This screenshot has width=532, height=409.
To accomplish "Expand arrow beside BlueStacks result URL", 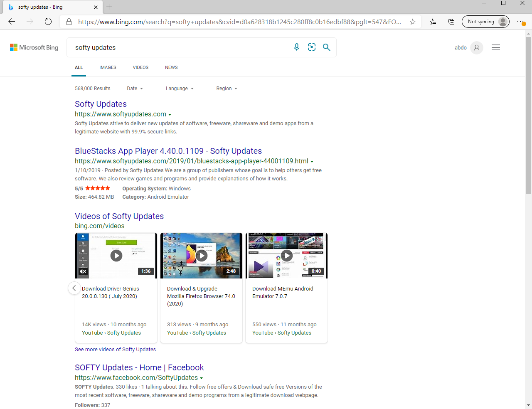I will click(x=312, y=162).
